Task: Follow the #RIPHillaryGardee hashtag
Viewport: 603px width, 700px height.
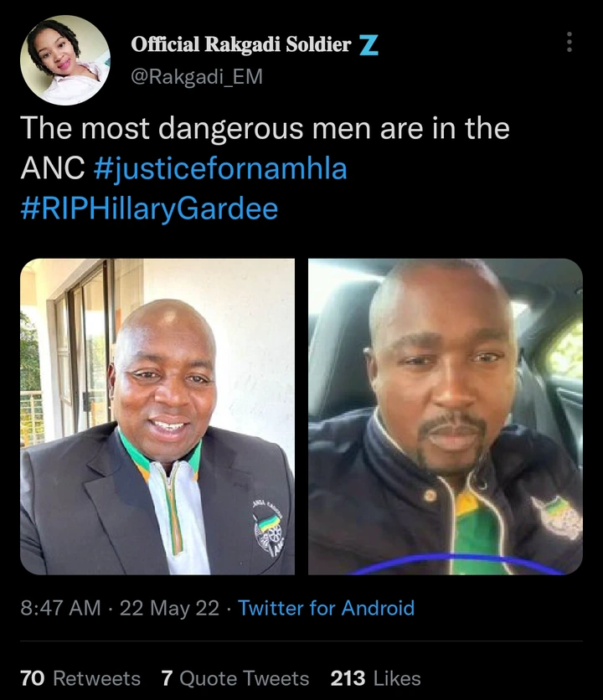Action: click(149, 209)
